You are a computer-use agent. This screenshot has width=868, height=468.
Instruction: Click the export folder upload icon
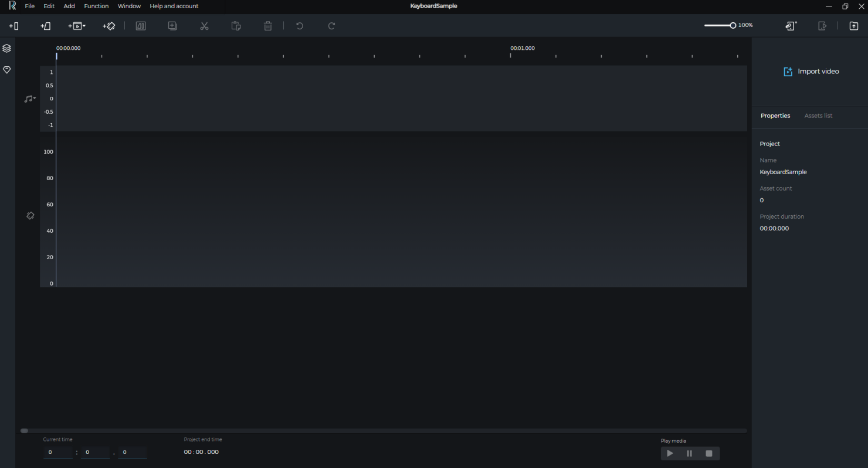click(x=854, y=26)
